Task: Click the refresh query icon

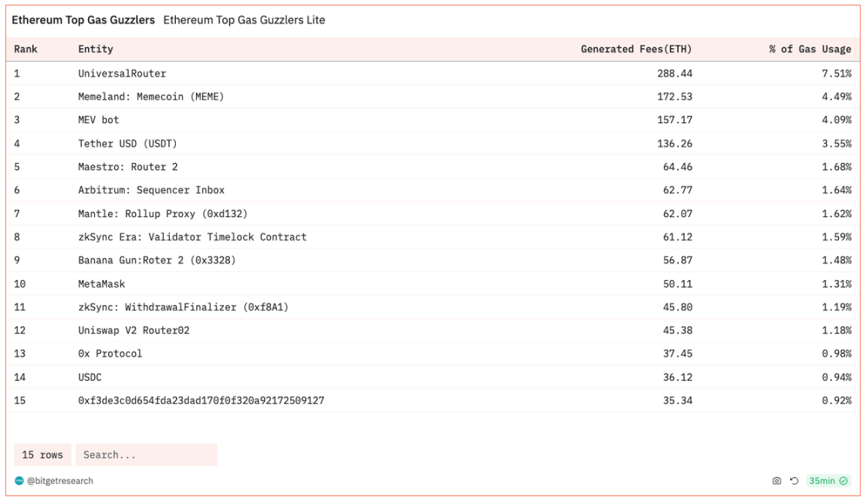Action: [794, 481]
